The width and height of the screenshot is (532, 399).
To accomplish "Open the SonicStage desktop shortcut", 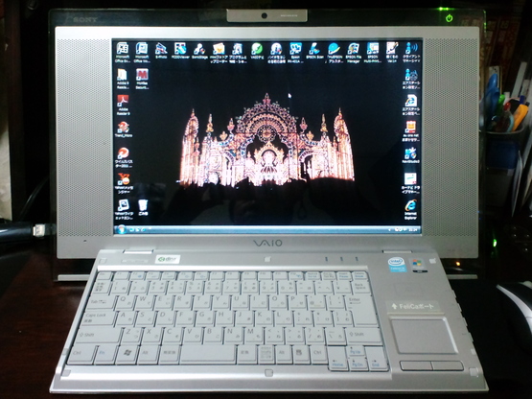I will click(199, 51).
